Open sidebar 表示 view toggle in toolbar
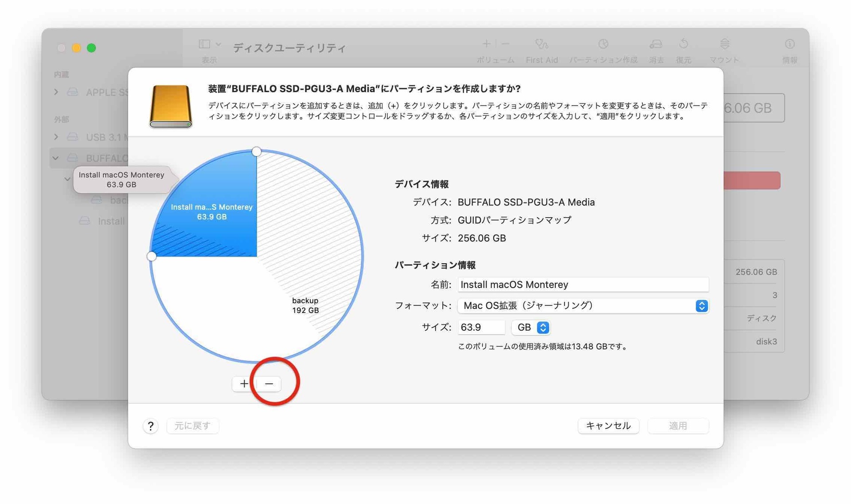This screenshot has width=851, height=504. [204, 44]
